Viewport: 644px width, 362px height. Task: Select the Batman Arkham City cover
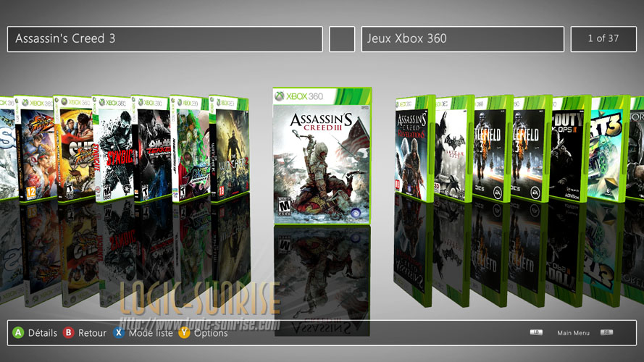tap(453, 149)
